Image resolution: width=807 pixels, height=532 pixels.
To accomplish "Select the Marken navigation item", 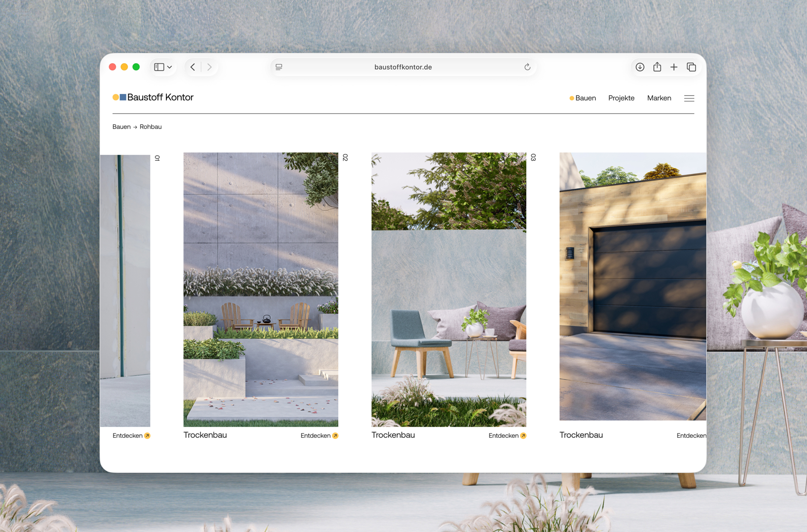I will 659,98.
